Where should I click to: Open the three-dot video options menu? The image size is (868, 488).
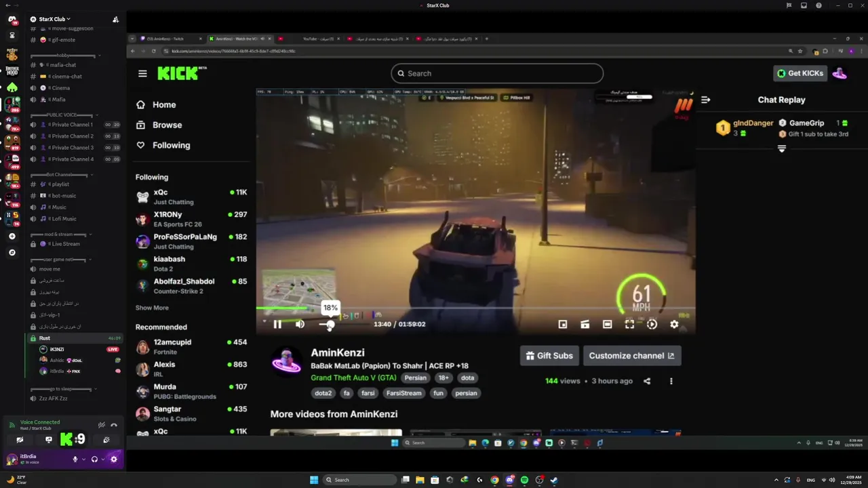tap(671, 381)
